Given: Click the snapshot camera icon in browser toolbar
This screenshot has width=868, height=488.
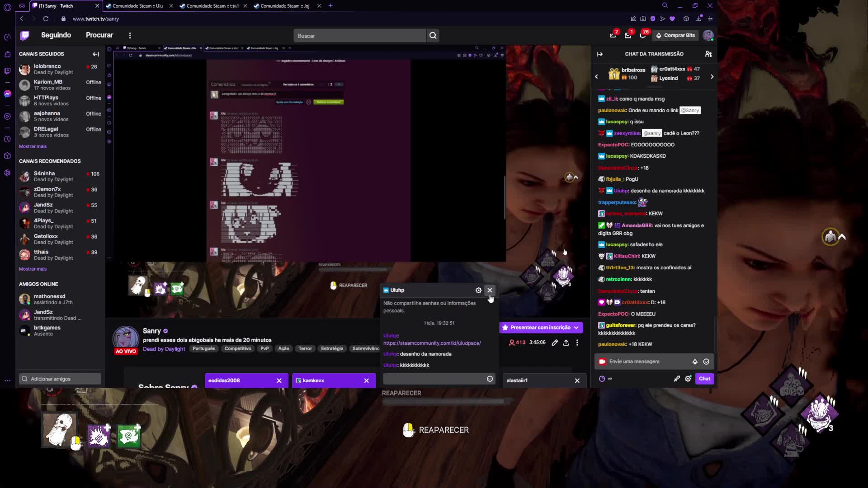Looking at the screenshot, I should pyautogui.click(x=643, y=19).
